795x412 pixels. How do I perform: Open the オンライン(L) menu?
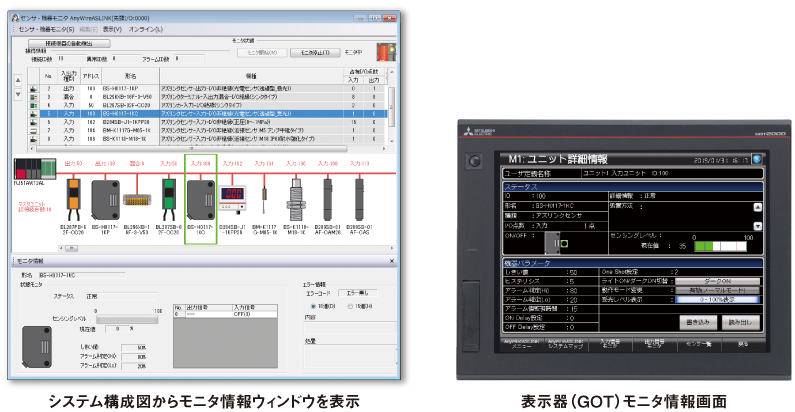pos(146,30)
